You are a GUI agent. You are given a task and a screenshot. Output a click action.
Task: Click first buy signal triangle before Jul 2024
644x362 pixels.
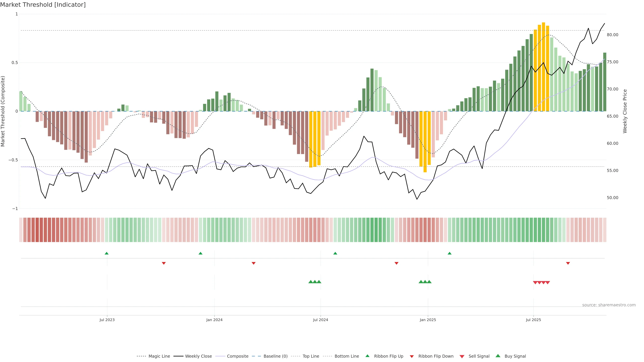(310, 282)
